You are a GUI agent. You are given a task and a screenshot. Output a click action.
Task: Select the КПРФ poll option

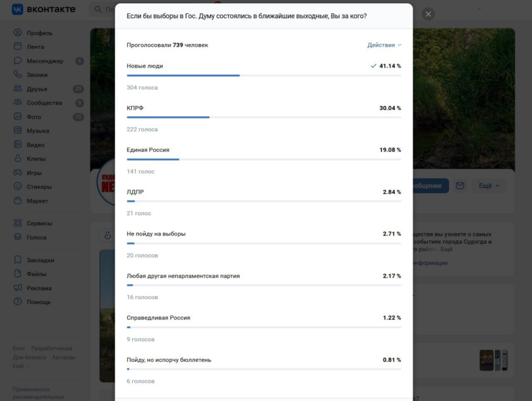coord(263,118)
